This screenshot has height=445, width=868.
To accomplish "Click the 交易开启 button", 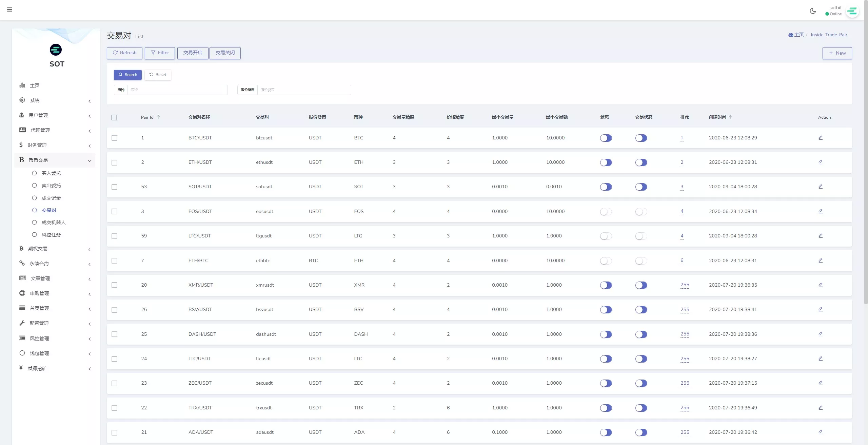I will [193, 53].
